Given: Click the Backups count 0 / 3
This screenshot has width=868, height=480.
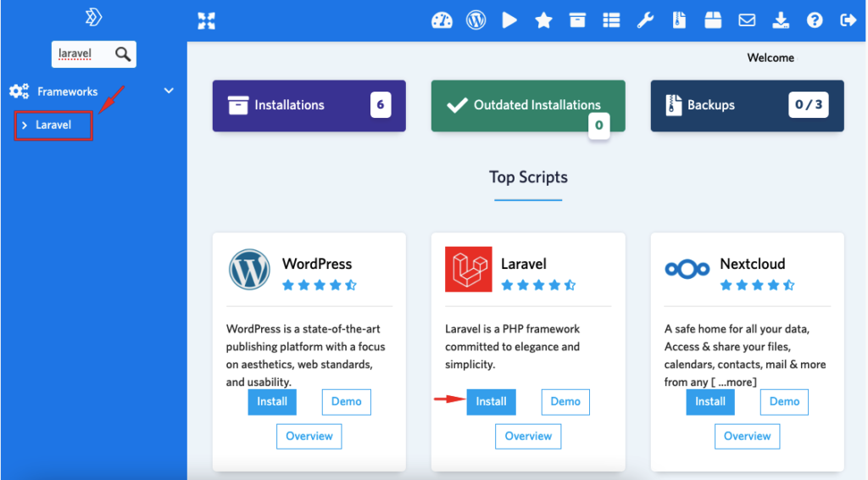Looking at the screenshot, I should click(x=808, y=104).
